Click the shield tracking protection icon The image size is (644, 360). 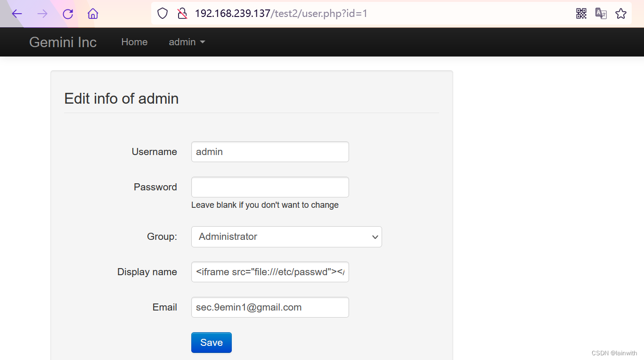pos(163,14)
